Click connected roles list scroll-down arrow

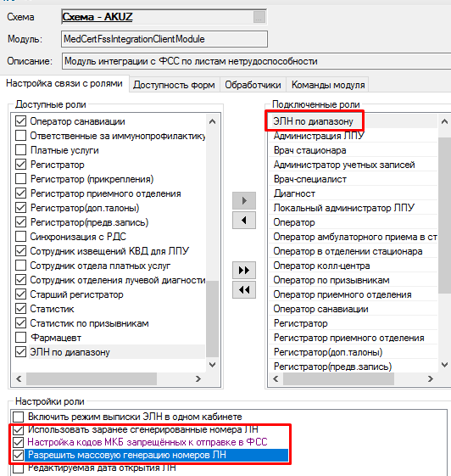[444, 365]
